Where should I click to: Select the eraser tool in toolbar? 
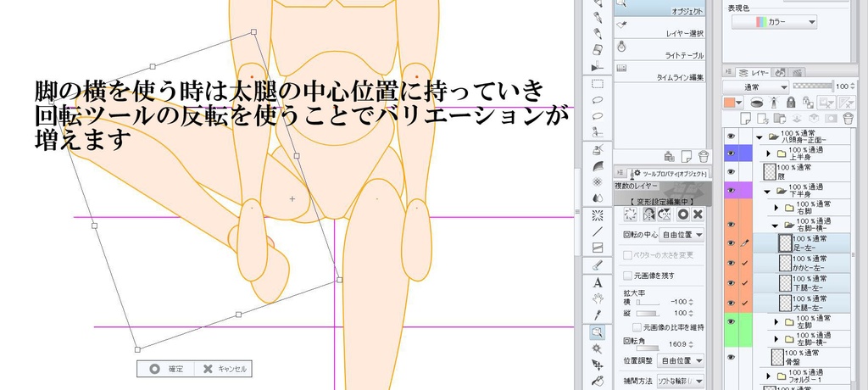point(598,50)
